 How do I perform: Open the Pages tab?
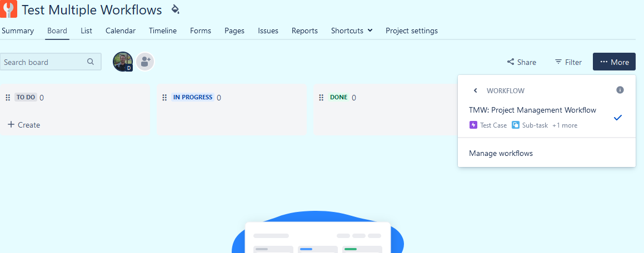[x=234, y=31]
